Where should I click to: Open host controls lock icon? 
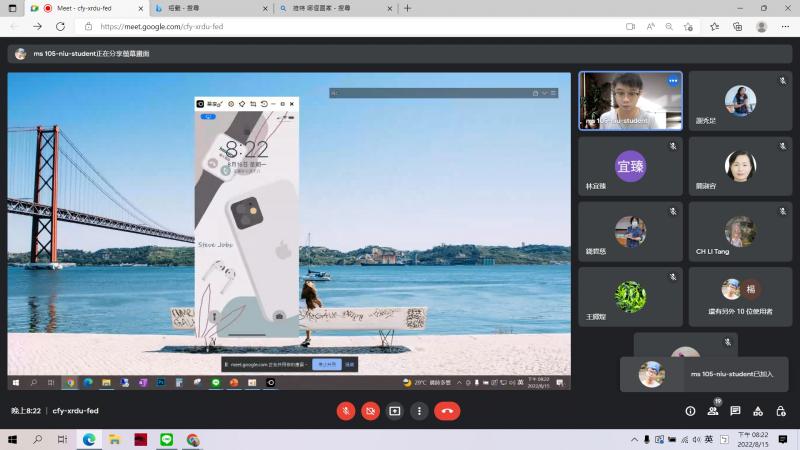(x=781, y=411)
